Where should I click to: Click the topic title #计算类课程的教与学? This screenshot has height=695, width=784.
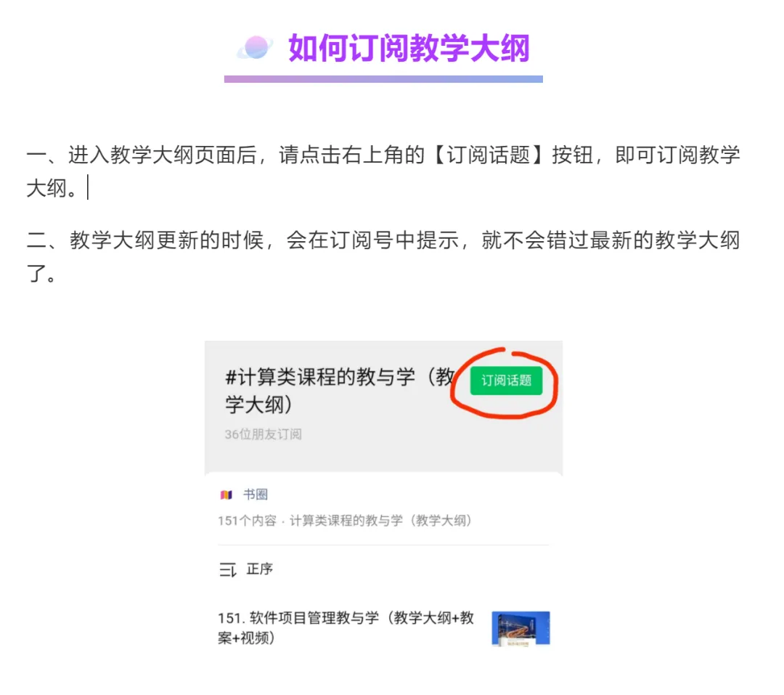tap(340, 390)
